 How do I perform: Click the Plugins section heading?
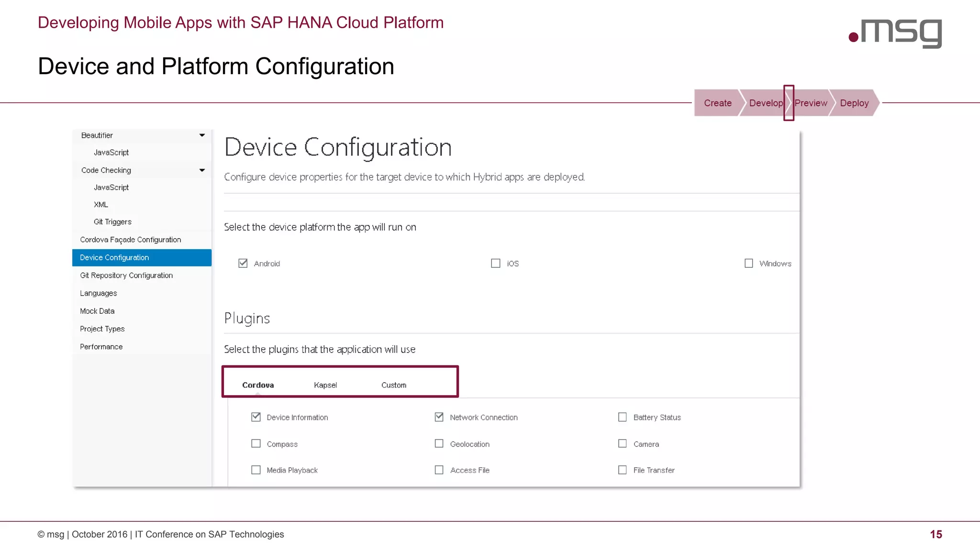(247, 319)
